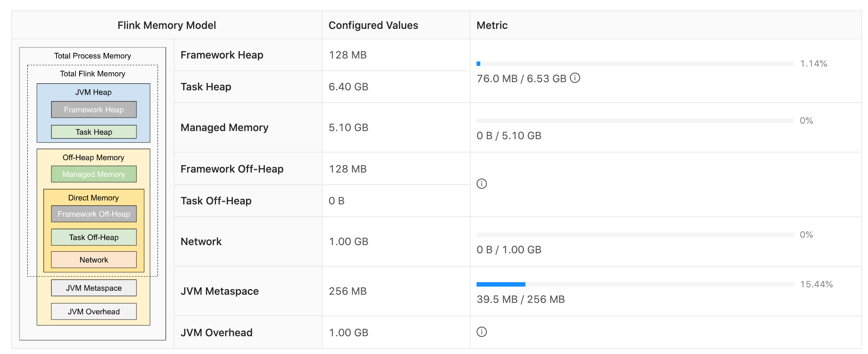Click the Direct Memory diagram label
The width and height of the screenshot is (868, 354).
pos(93,198)
